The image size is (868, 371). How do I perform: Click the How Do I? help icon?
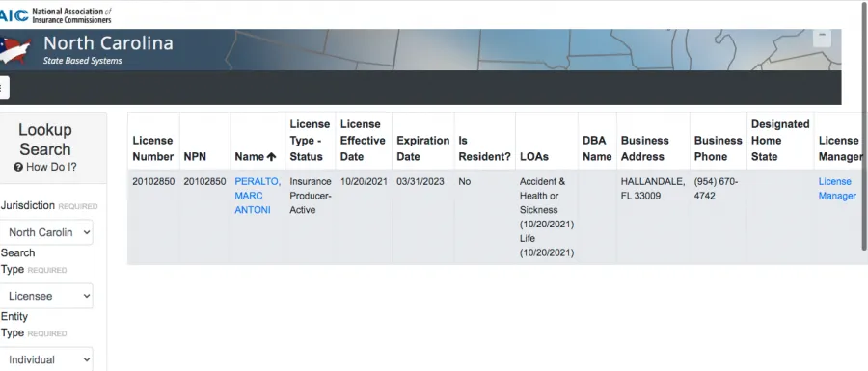coord(18,167)
